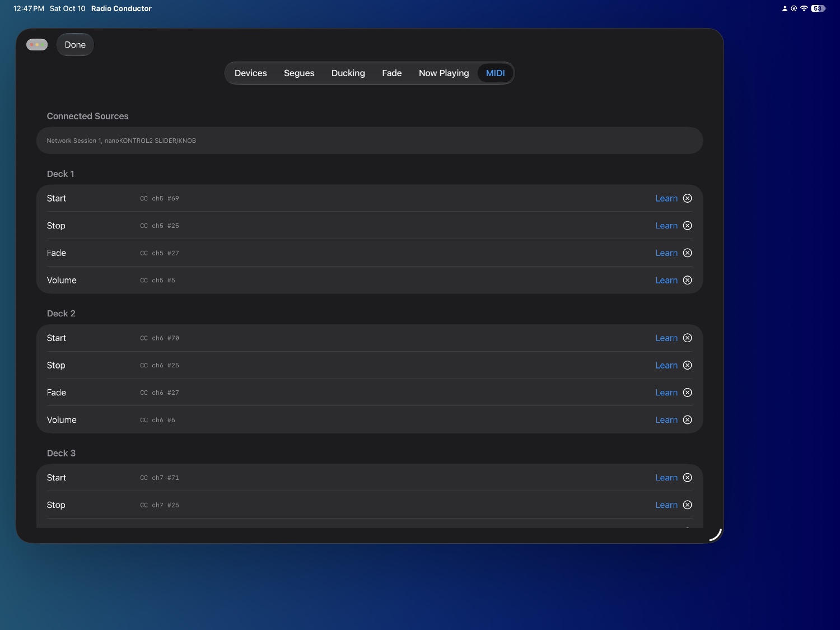Screen dimensions: 840x630
Task: Click the 'CC ch6 #25' mapping value
Action: point(160,365)
